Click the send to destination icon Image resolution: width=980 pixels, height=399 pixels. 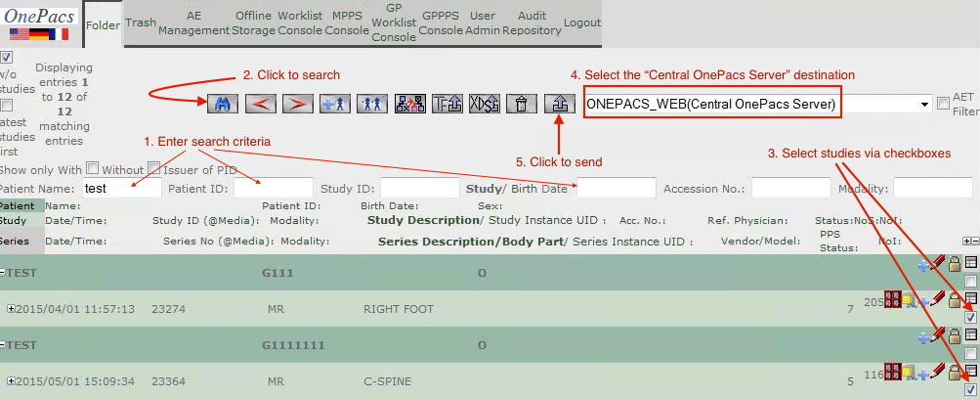[x=560, y=104]
